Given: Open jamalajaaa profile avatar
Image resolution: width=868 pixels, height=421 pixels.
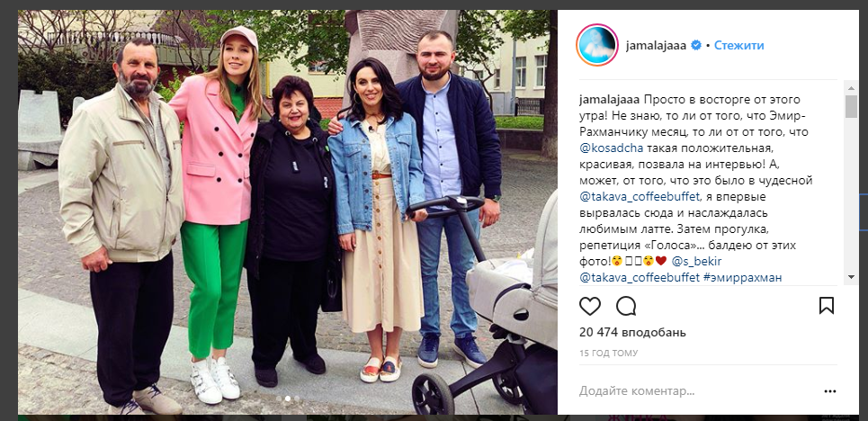Looking at the screenshot, I should click(x=596, y=45).
